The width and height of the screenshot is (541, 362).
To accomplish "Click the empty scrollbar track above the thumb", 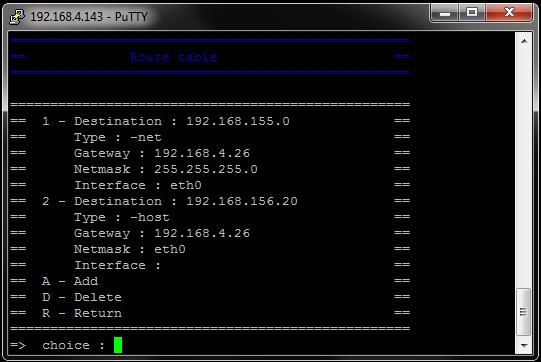I will coord(524,168).
